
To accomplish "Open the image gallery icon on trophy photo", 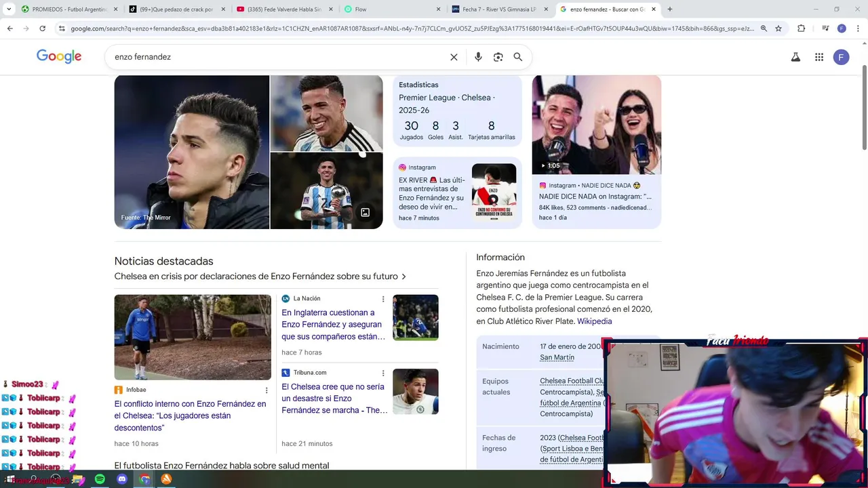I will click(365, 212).
